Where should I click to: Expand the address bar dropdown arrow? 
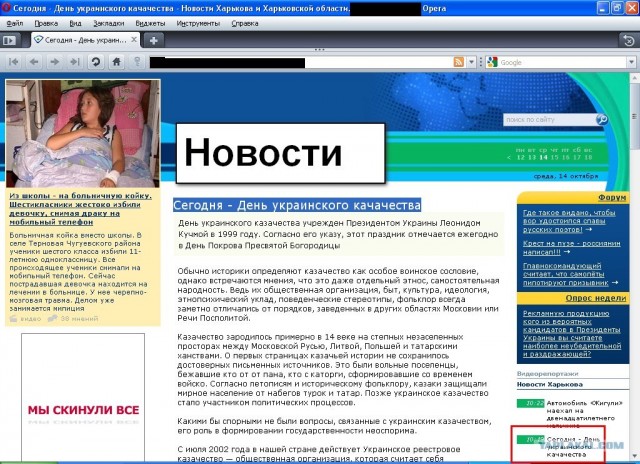pyautogui.click(x=471, y=62)
